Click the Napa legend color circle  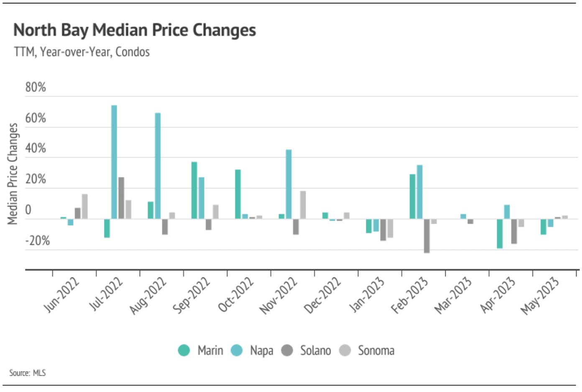pos(237,350)
